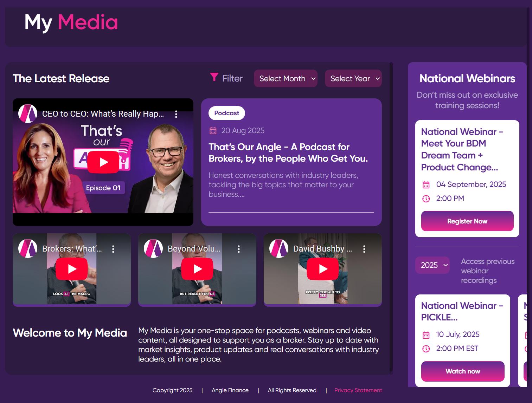Open more options on Beyond Volu... video
This screenshot has height=403, width=532.
[x=239, y=249]
